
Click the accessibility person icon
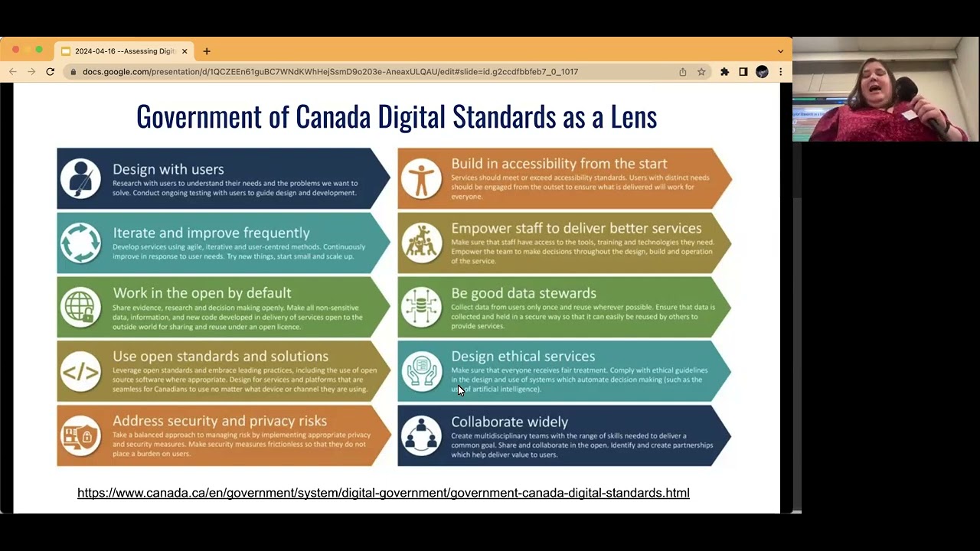[x=422, y=178]
